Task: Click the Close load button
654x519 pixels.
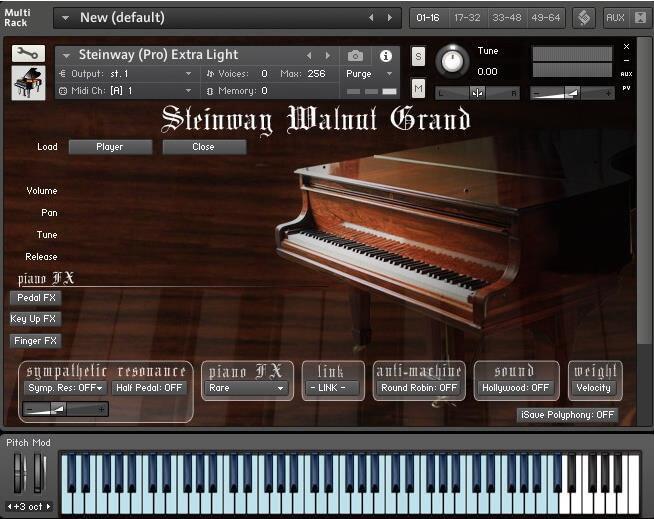Action: pos(204,147)
